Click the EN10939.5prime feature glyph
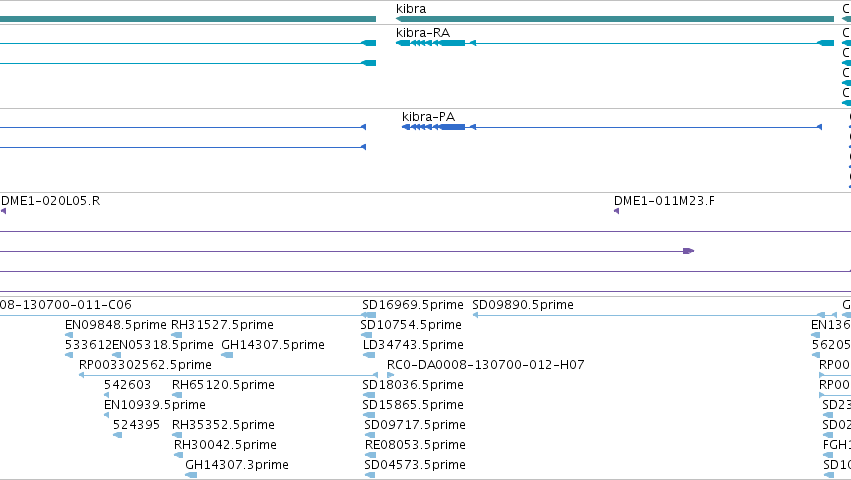Image resolution: width=851 pixels, height=480 pixels. coord(106,415)
